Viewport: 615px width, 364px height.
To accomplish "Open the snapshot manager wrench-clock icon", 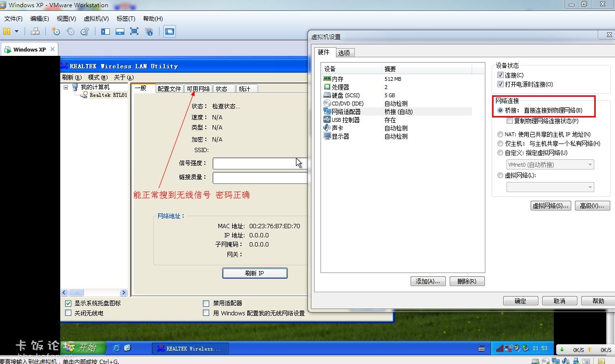I will [x=85, y=31].
